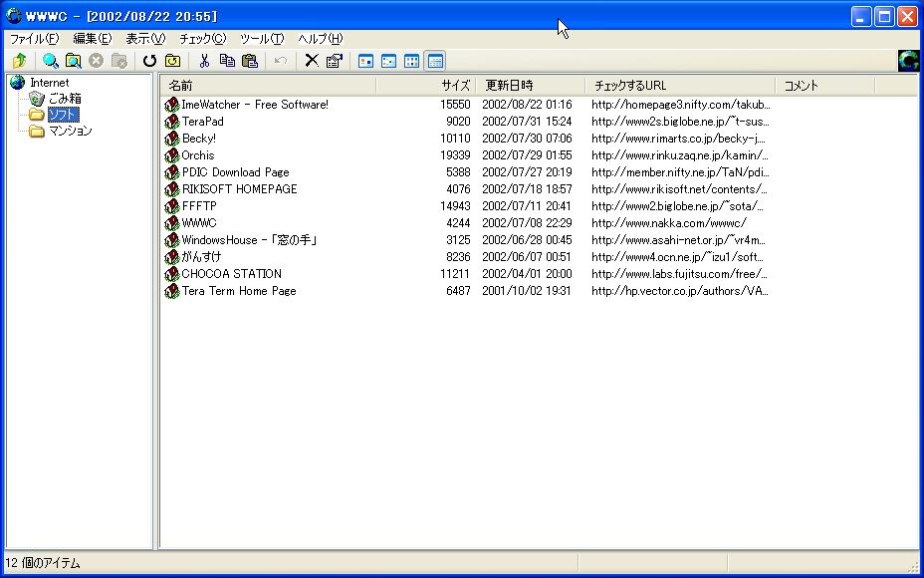
Task: Click the grayed stop check icon
Action: pos(96,61)
